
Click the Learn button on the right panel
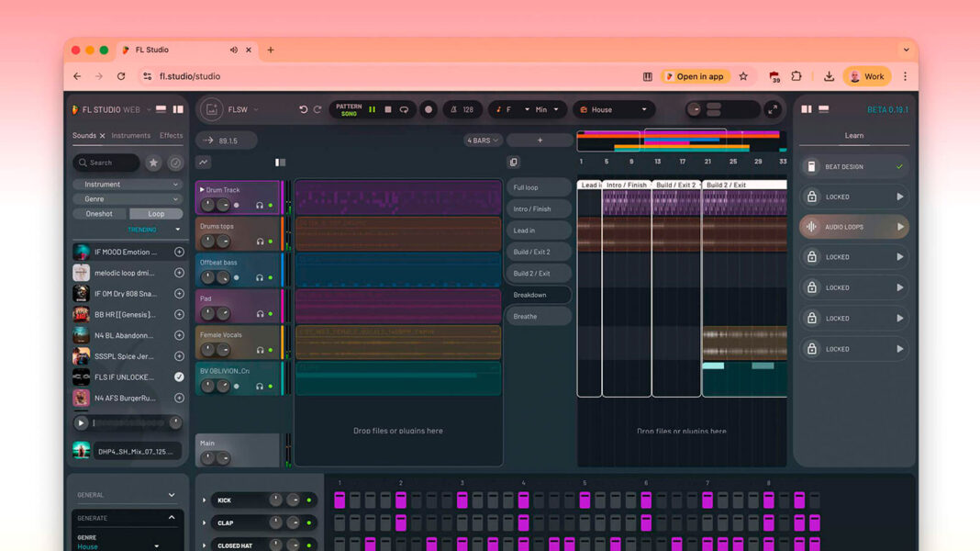click(x=853, y=135)
